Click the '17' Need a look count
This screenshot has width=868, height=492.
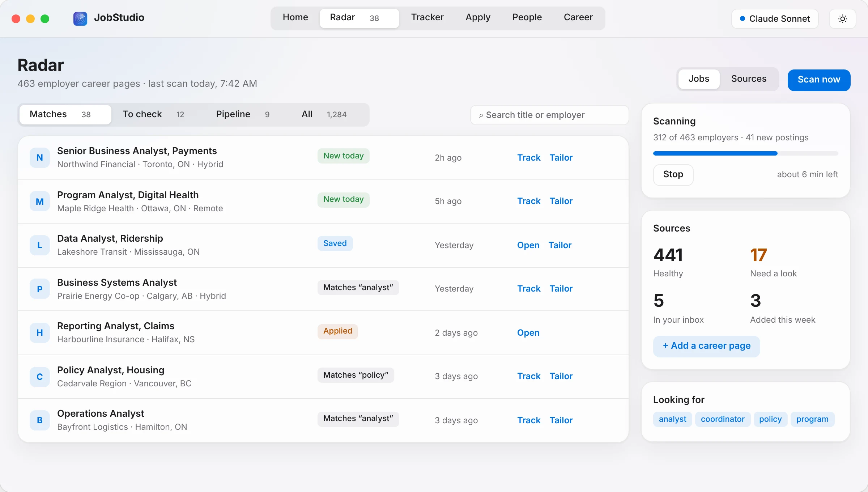click(758, 255)
